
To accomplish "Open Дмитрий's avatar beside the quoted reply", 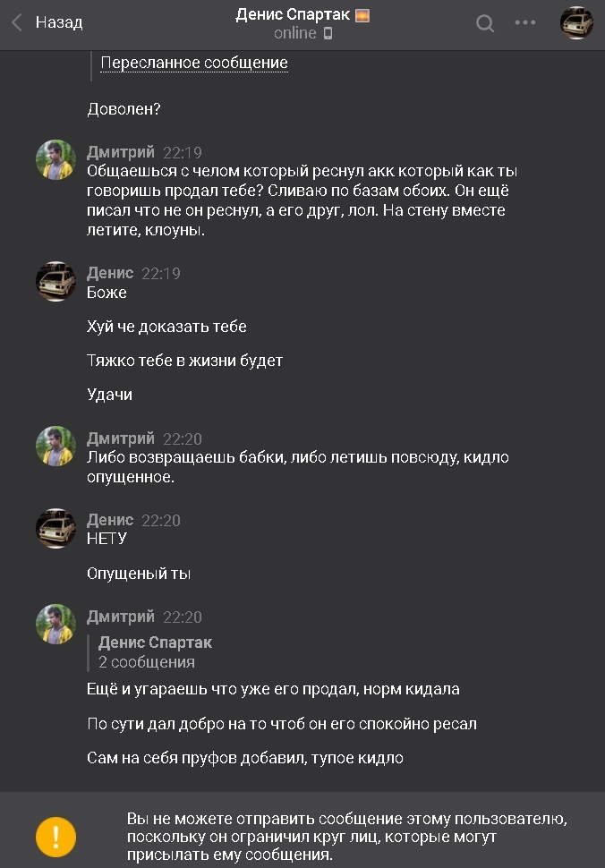I will coord(55,624).
